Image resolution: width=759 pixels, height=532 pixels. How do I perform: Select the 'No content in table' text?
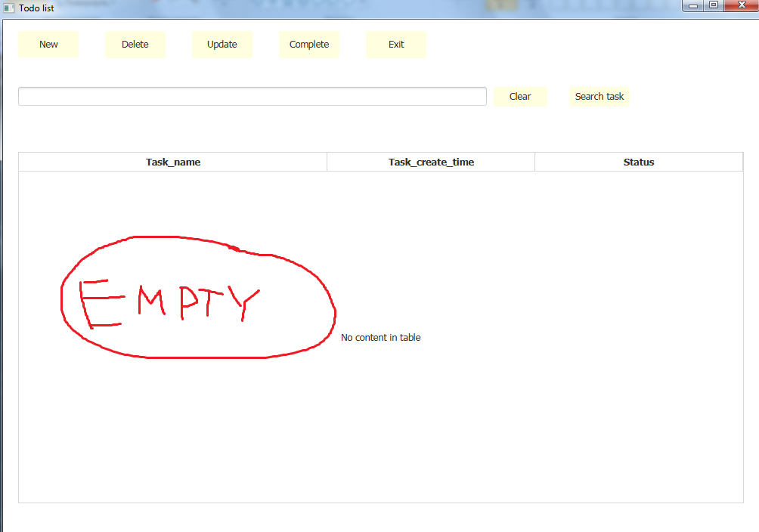coord(380,337)
